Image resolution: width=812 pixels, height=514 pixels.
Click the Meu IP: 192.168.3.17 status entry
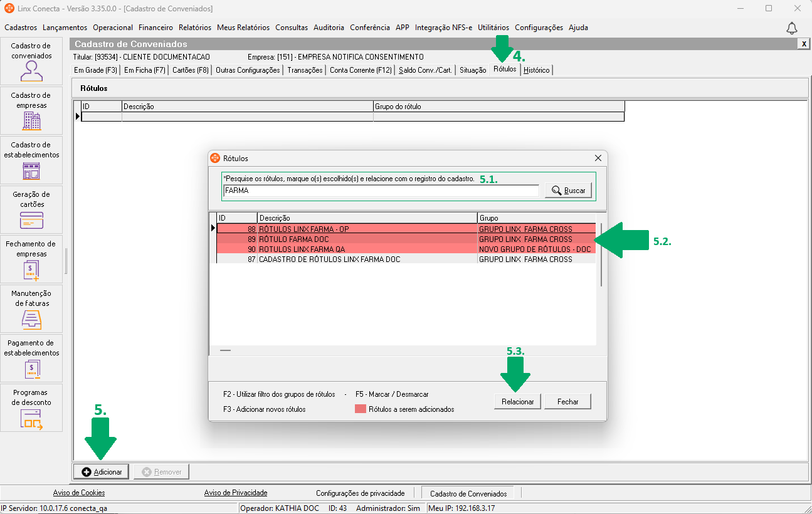[x=461, y=508]
